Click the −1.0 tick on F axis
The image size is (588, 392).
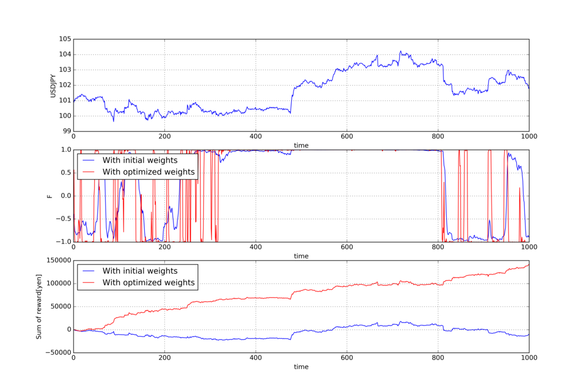[63, 242]
